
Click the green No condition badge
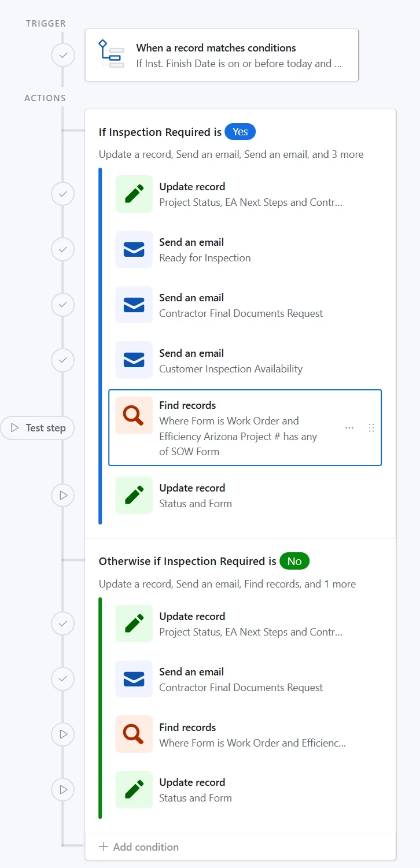coord(294,561)
